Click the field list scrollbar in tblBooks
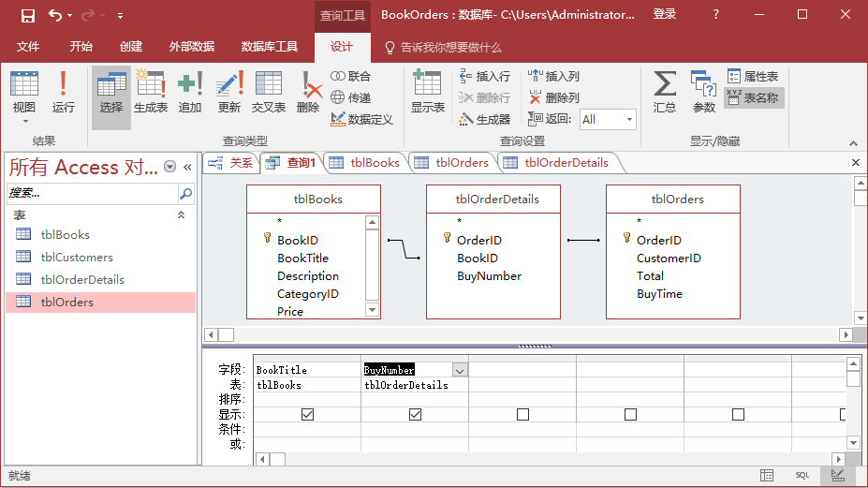This screenshot has height=488, width=868. [372, 267]
